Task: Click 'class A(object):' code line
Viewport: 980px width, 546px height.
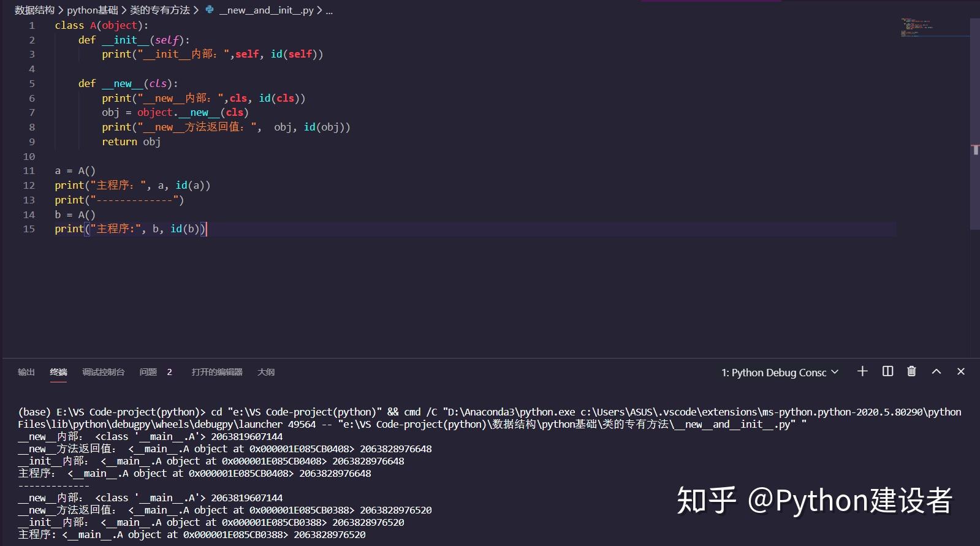Action: [102, 25]
